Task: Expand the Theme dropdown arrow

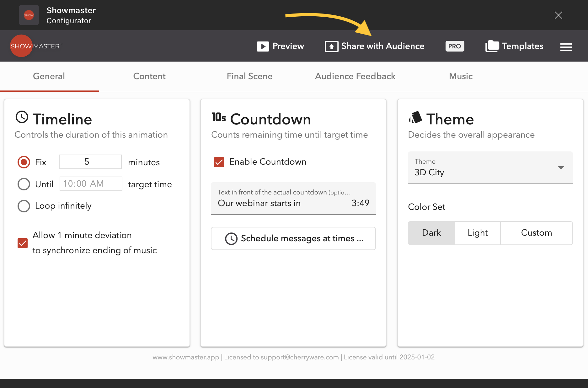Action: [x=561, y=167]
